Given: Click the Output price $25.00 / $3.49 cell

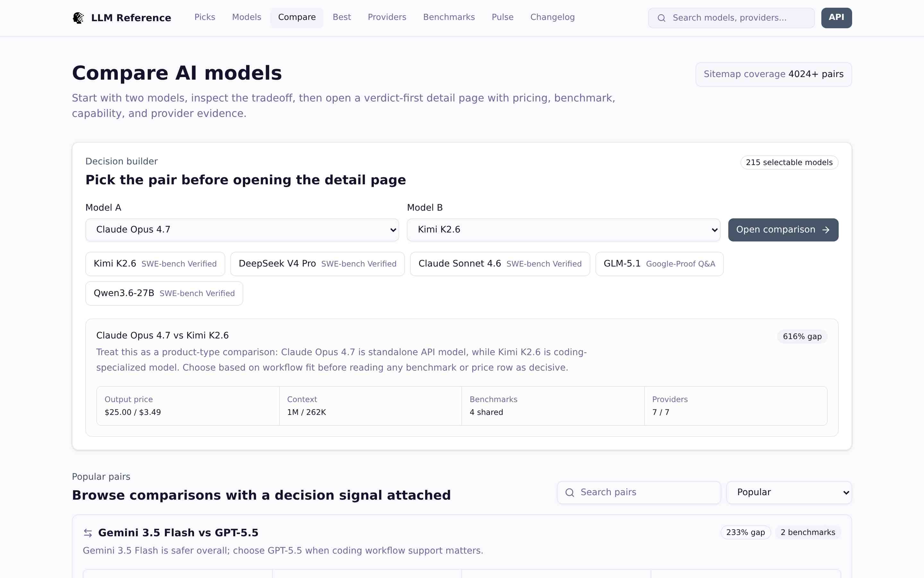Looking at the screenshot, I should point(188,406).
